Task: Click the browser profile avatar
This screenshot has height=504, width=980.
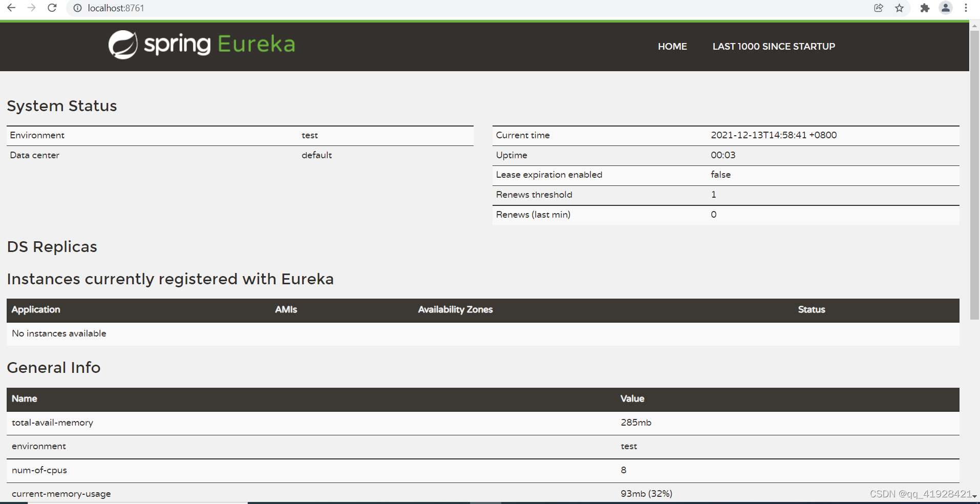Action: pos(945,8)
